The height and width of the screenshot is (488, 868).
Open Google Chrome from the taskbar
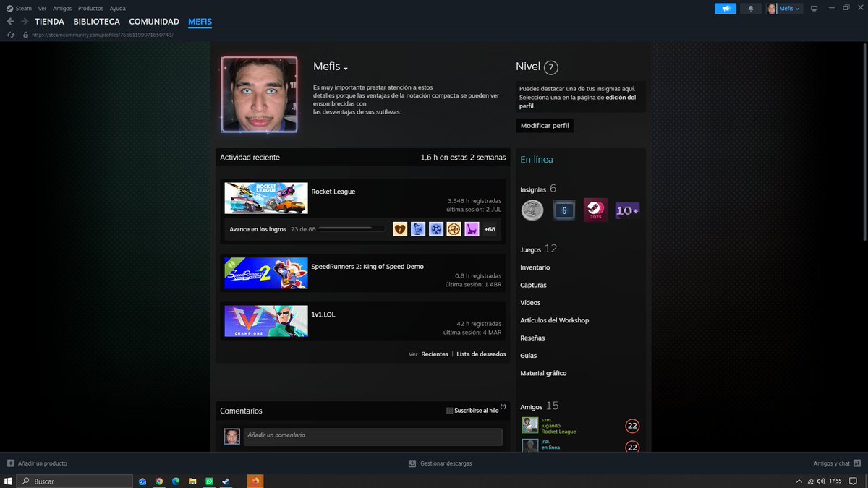coord(158,481)
